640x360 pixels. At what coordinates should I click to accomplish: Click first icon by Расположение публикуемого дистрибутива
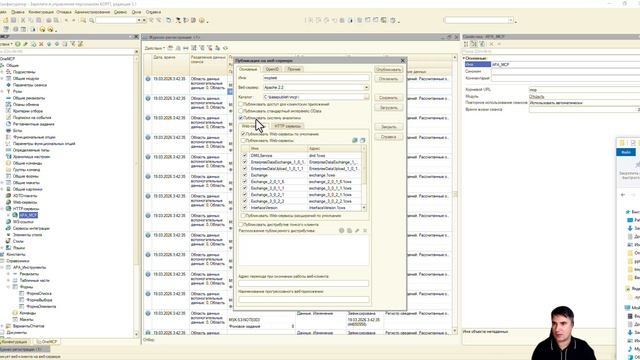342,231
